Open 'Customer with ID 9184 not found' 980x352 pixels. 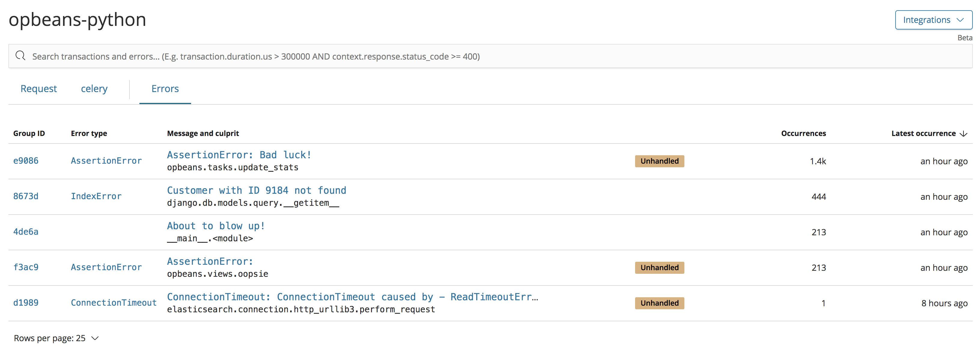tap(256, 190)
